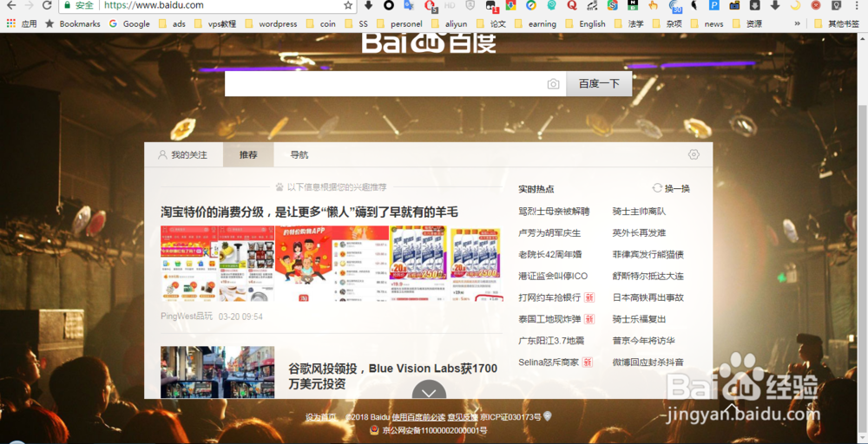Reload the Baidu page
The width and height of the screenshot is (868, 444).
tap(47, 5)
